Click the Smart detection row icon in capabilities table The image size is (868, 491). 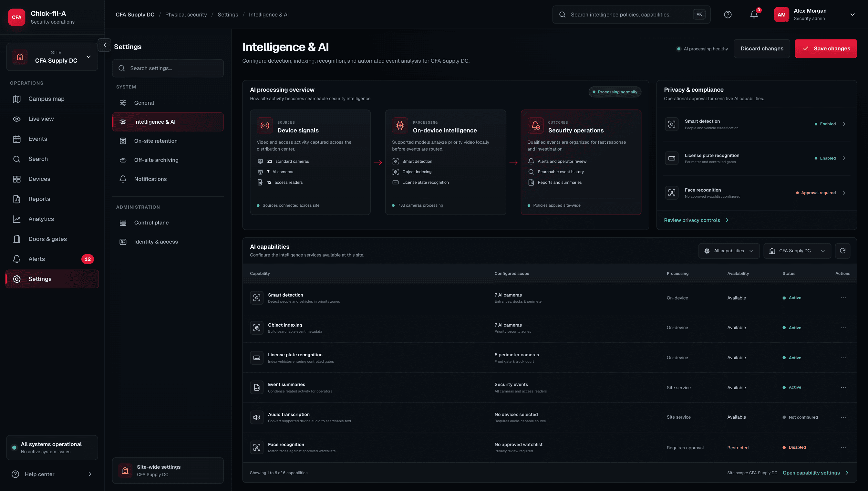pos(257,298)
